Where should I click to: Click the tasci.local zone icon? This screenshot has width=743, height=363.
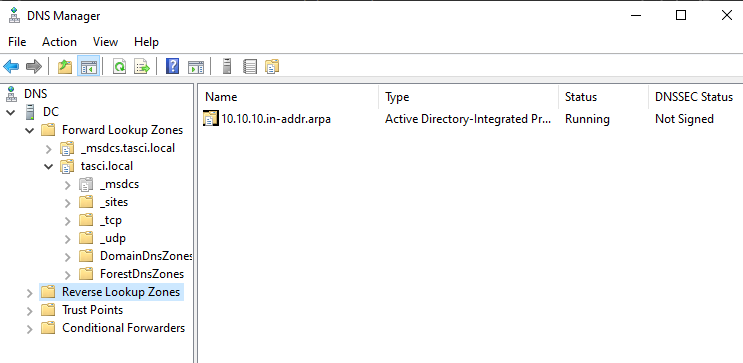[x=67, y=166]
